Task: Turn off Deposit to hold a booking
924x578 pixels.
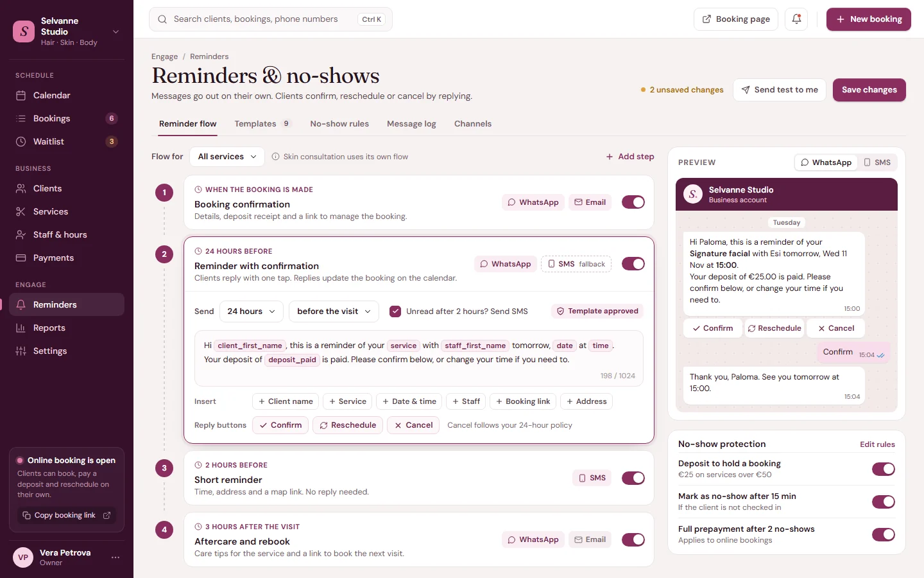Action: click(x=884, y=469)
